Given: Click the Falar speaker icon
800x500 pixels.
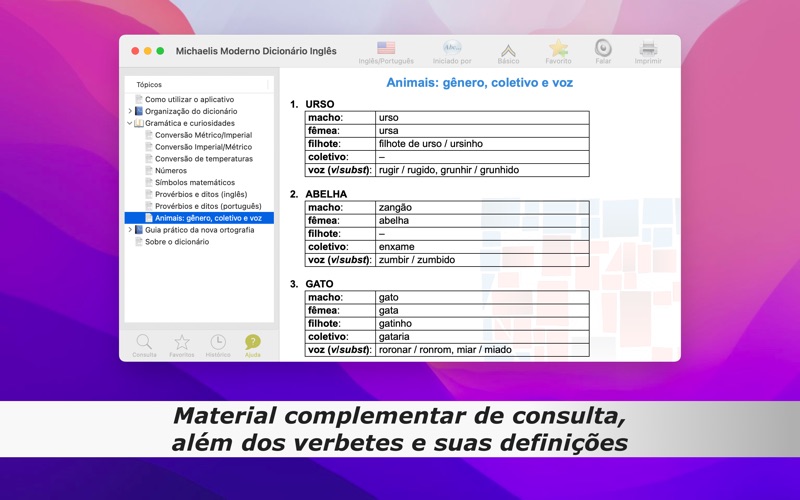Looking at the screenshot, I should point(603,48).
